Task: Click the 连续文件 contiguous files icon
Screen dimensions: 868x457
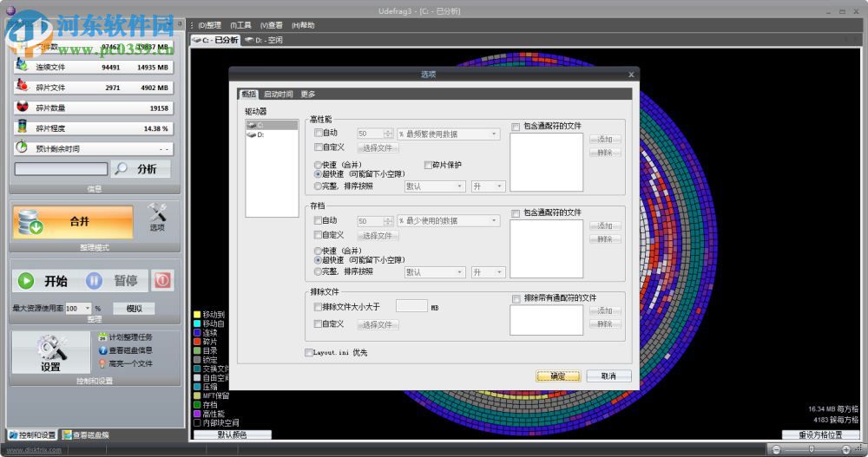Action: pos(22,66)
